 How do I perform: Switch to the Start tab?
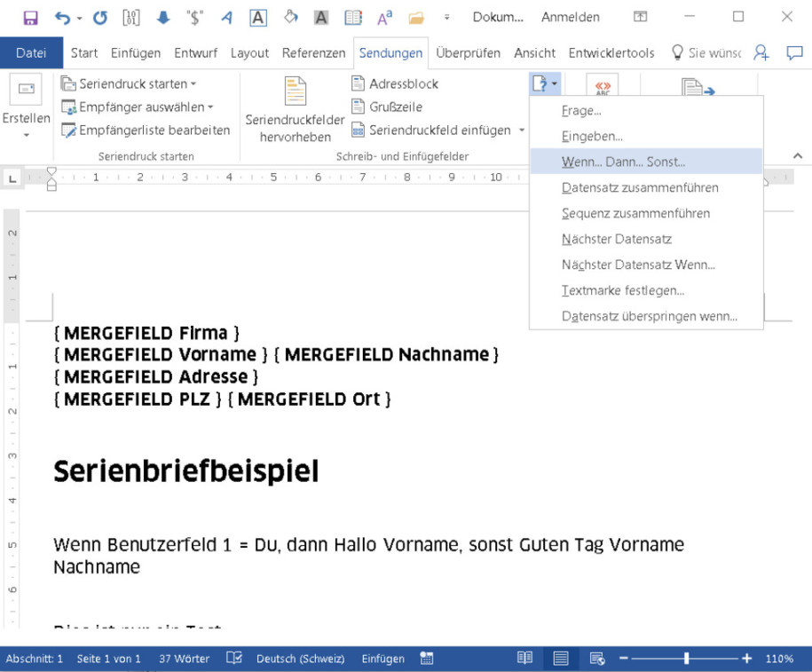[x=84, y=53]
